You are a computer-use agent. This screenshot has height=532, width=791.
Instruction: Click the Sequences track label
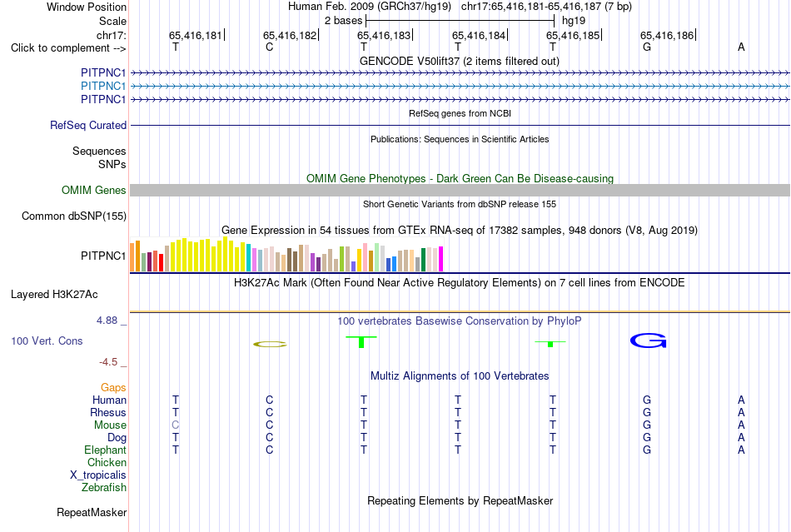point(99,151)
